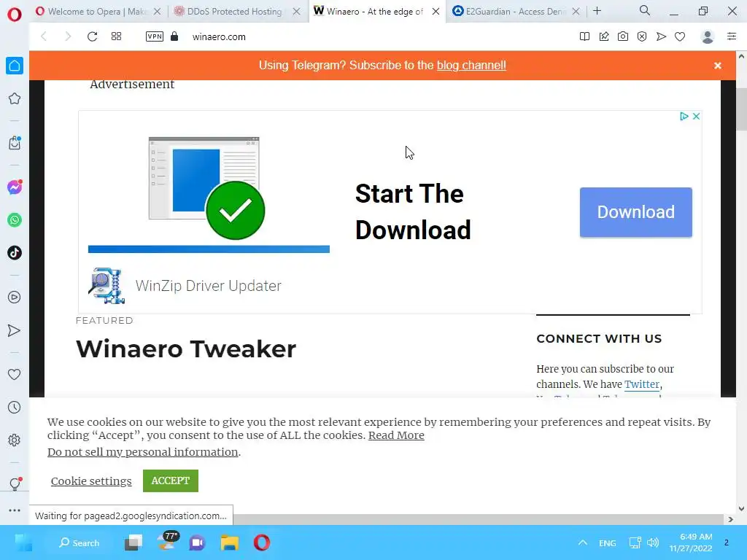747x560 pixels.
Task: Open the Bookmarks star in sidebar
Action: click(x=15, y=98)
